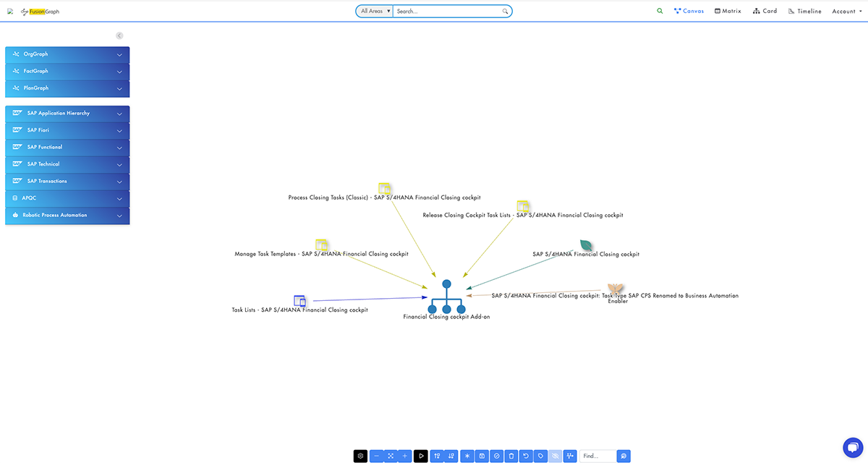Viewport: 868px width, 463px height.
Task: Apply downward hierarchy layout icon
Action: coord(451,456)
